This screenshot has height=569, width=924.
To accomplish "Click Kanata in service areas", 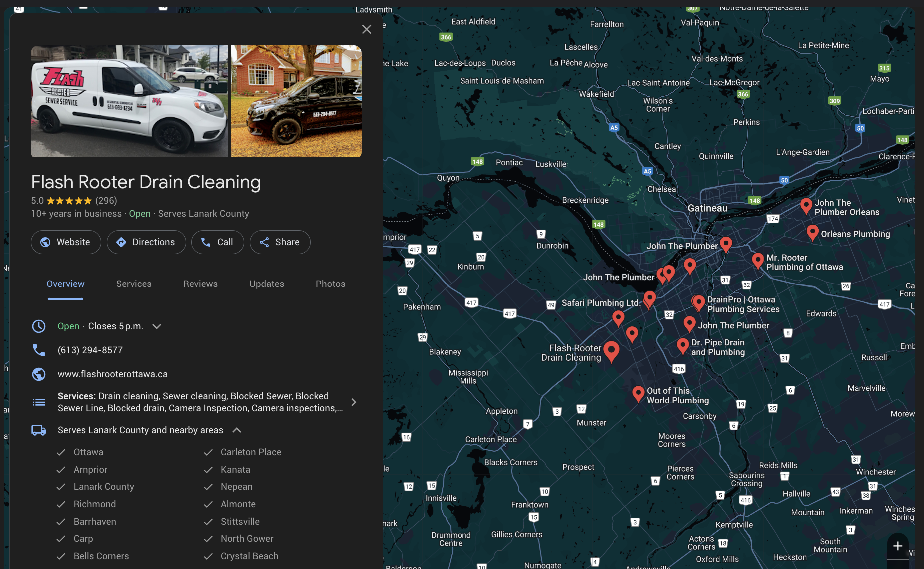I will pos(236,470).
